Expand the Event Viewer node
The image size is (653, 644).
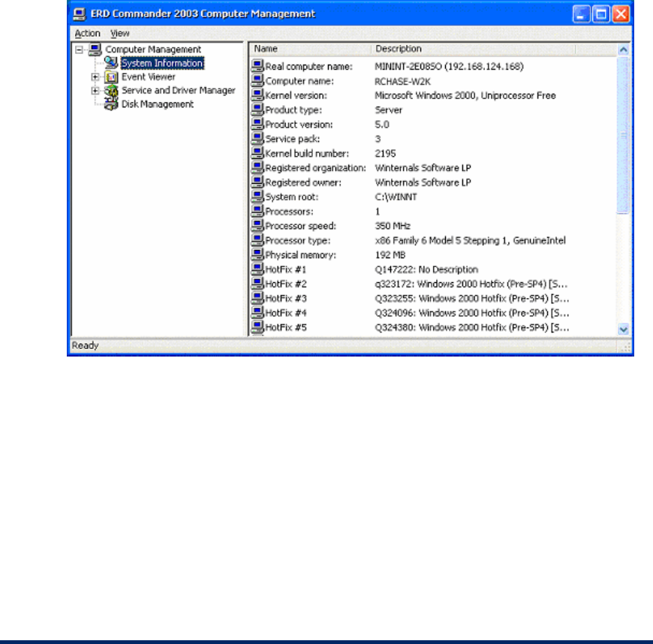95,77
